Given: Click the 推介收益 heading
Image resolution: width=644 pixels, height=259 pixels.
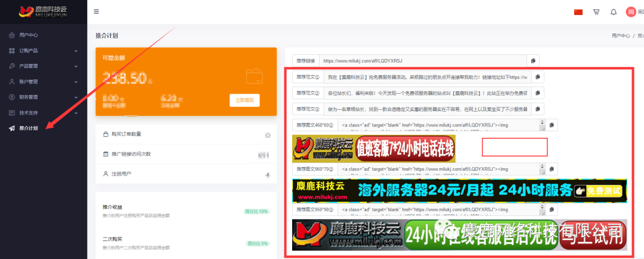Looking at the screenshot, I should [113, 207].
